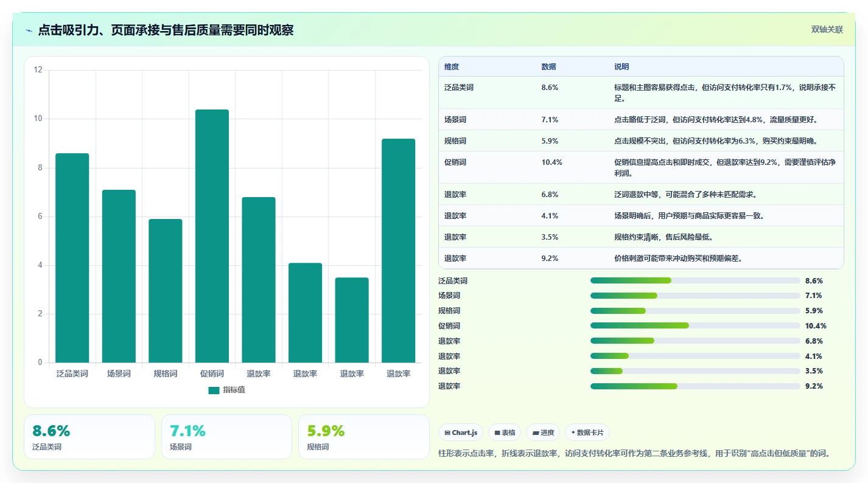Click the bar icon inside the 进度 chip
The width and height of the screenshot is (868, 483).
[x=536, y=433]
